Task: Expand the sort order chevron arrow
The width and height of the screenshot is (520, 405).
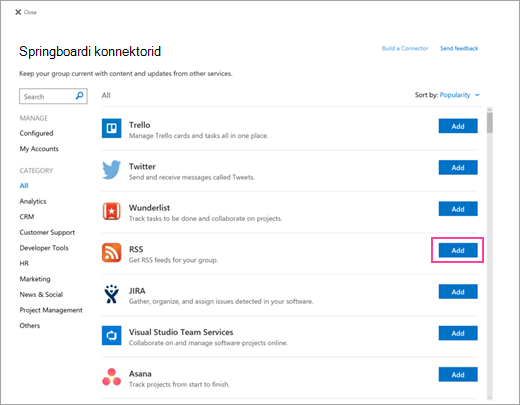Action: pyautogui.click(x=477, y=95)
